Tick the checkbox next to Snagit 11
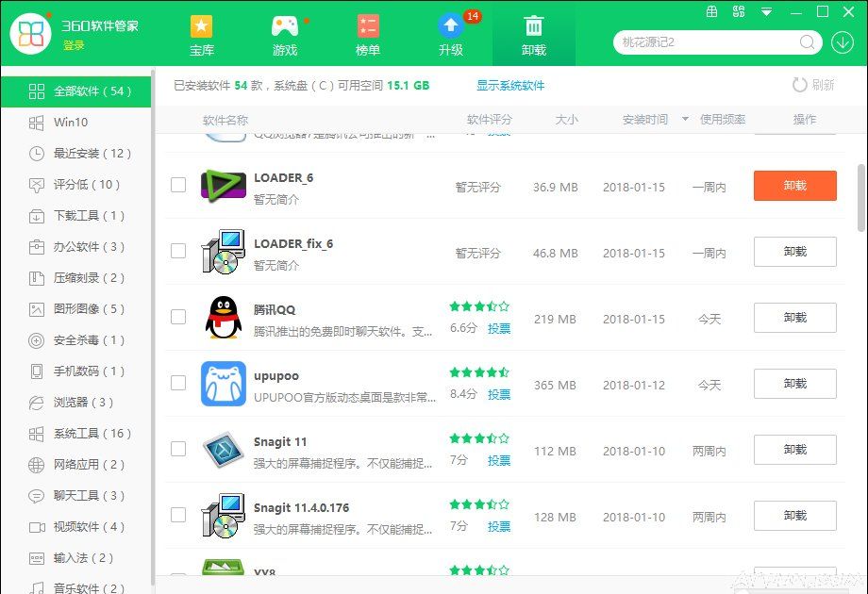This screenshot has height=594, width=868. pos(177,450)
